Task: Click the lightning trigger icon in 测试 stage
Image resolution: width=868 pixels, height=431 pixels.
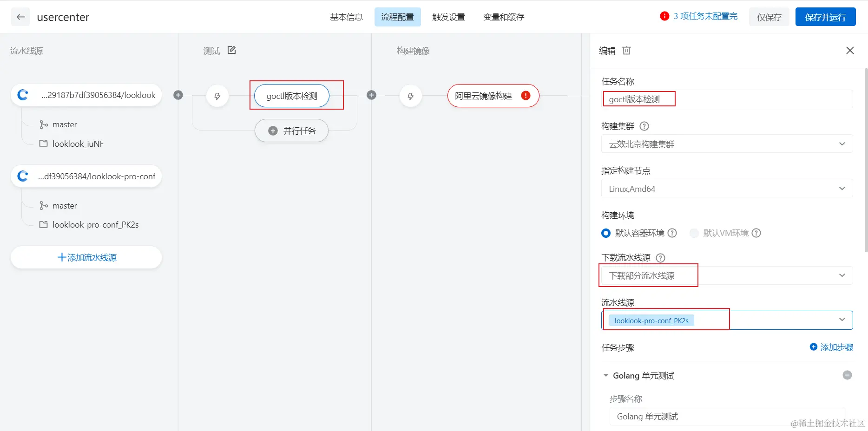Action: [217, 96]
